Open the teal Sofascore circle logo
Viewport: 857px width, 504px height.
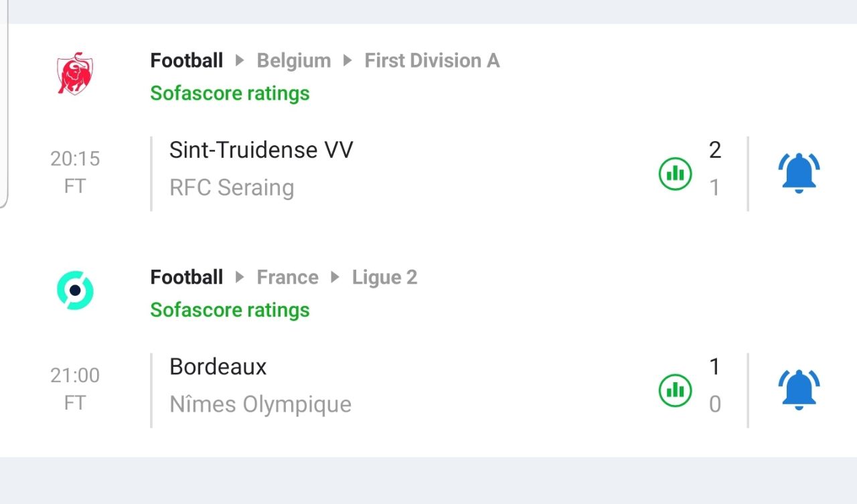(75, 290)
